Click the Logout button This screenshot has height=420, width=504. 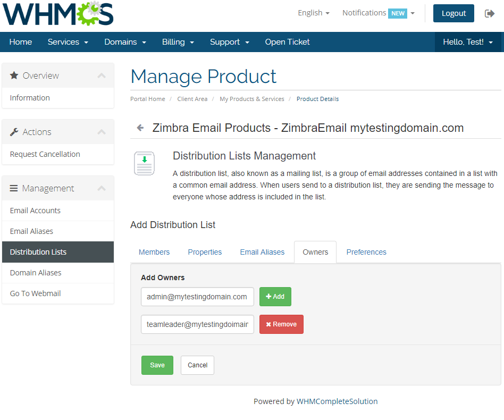(x=453, y=13)
